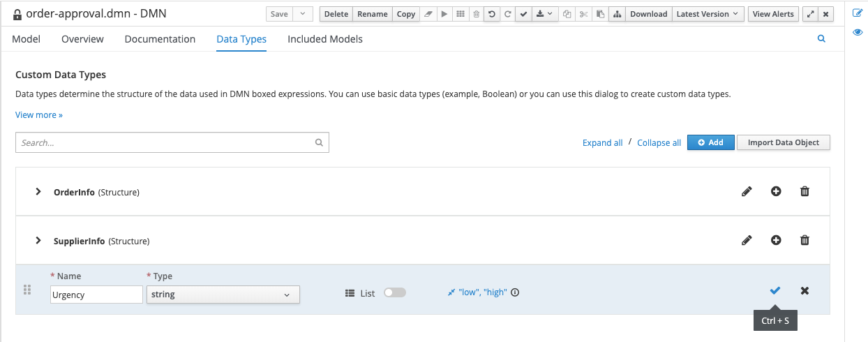Add a field to SupplierInfo

(776, 240)
